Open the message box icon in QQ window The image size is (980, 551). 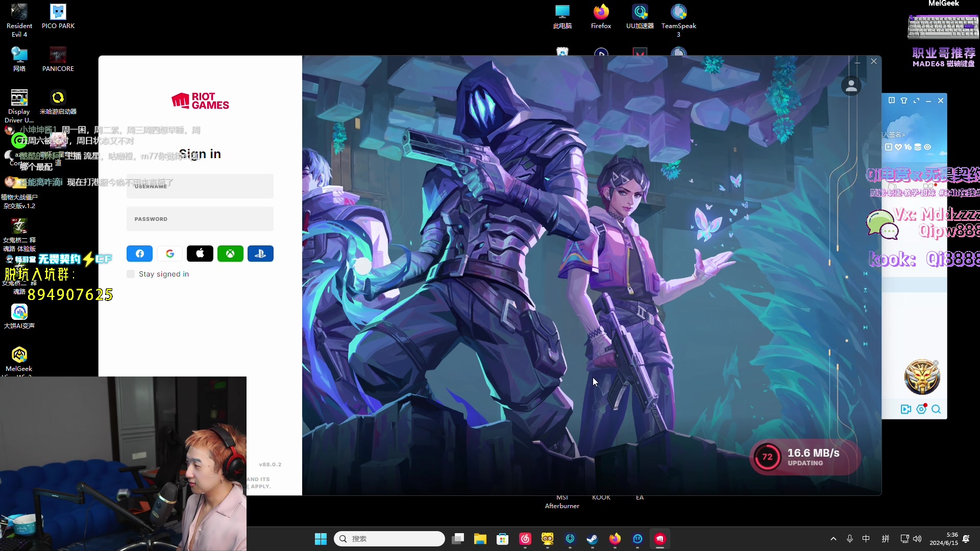891,101
